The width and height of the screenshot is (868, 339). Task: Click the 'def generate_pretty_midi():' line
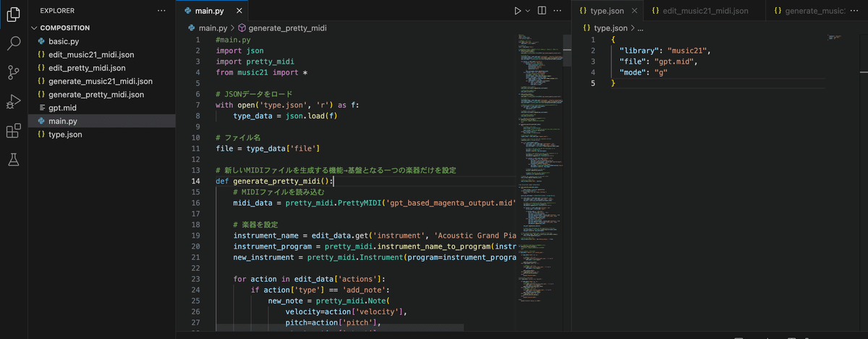point(274,181)
